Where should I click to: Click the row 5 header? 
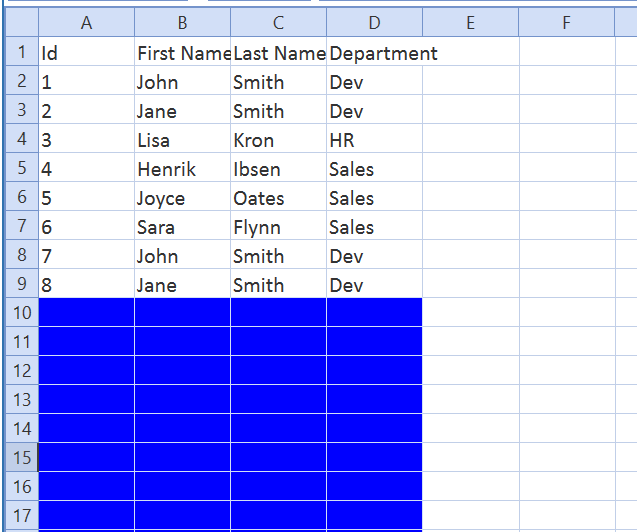[x=20, y=169]
